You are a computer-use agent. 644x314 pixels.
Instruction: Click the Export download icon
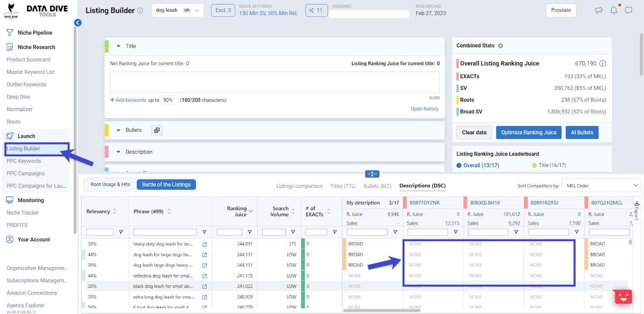(x=637, y=203)
